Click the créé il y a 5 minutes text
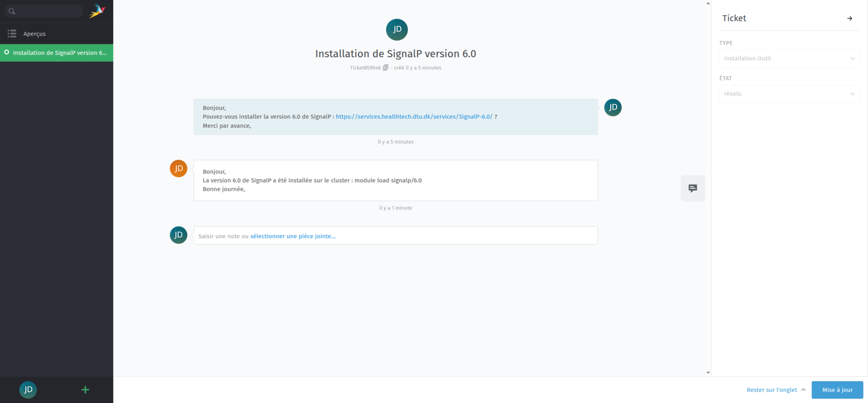Viewport: 868px width, 403px height. pos(418,68)
